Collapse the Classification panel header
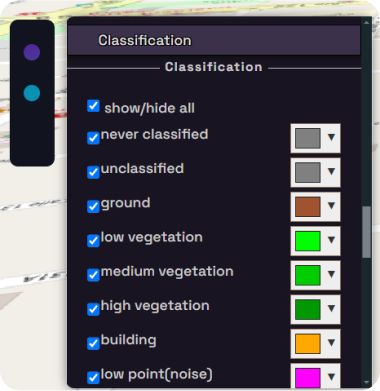The height and width of the screenshot is (391, 380). 214,40
